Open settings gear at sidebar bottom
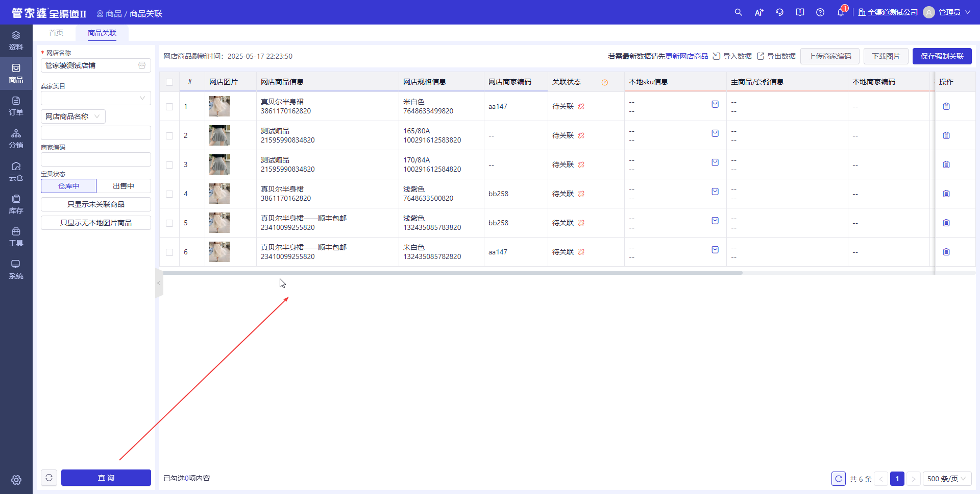 point(16,480)
